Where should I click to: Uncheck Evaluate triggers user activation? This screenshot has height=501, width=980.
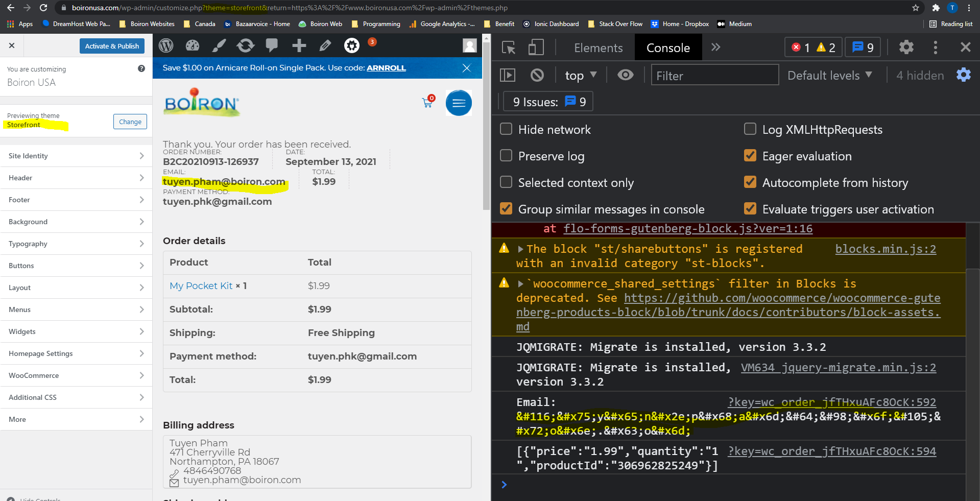[x=750, y=209]
